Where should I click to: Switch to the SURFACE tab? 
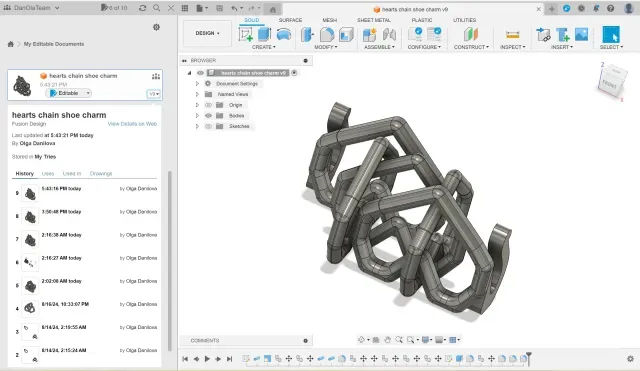point(290,20)
